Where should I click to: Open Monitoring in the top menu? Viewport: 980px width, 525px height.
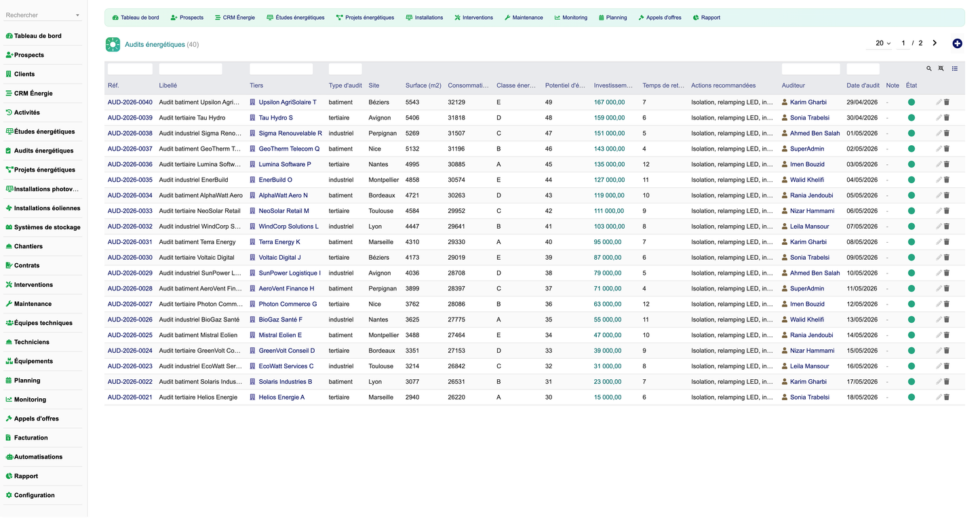[x=571, y=18]
